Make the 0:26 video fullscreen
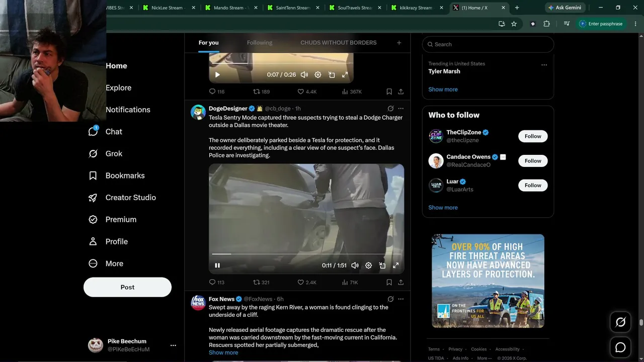The image size is (644, 362). tap(345, 75)
